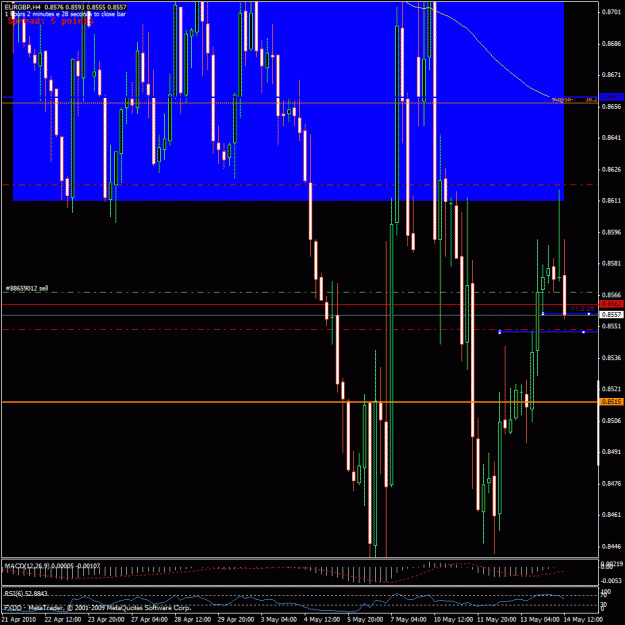
Task: Click the '#88659012 sell' order label
Action: 27,288
